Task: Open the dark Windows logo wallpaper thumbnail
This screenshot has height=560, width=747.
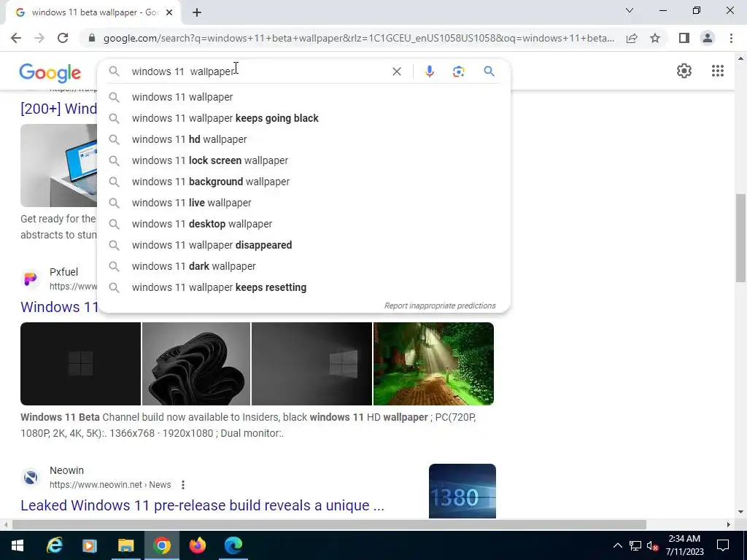Action: 80,364
